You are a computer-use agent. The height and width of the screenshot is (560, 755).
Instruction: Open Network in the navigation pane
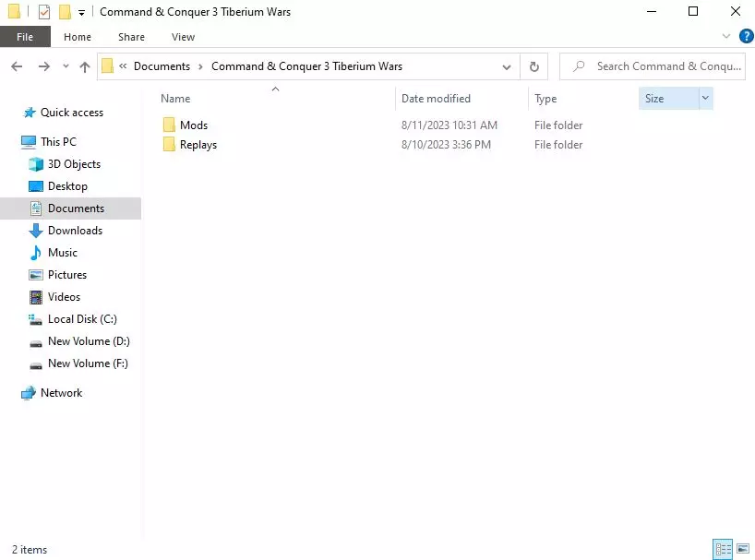click(61, 393)
